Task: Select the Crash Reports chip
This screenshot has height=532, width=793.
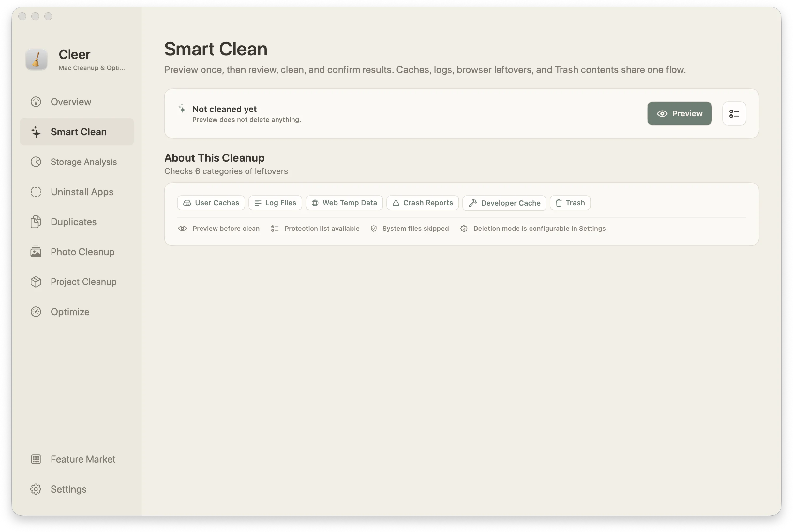Action: pos(423,203)
